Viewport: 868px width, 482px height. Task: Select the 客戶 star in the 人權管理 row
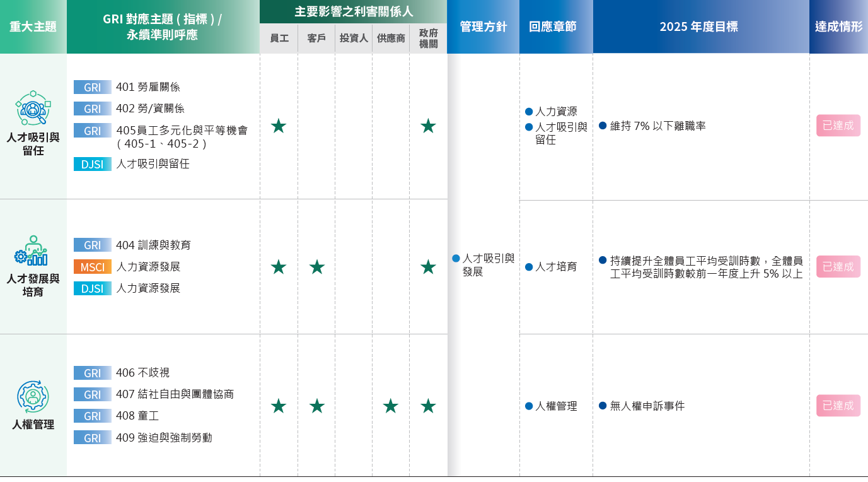click(x=317, y=406)
